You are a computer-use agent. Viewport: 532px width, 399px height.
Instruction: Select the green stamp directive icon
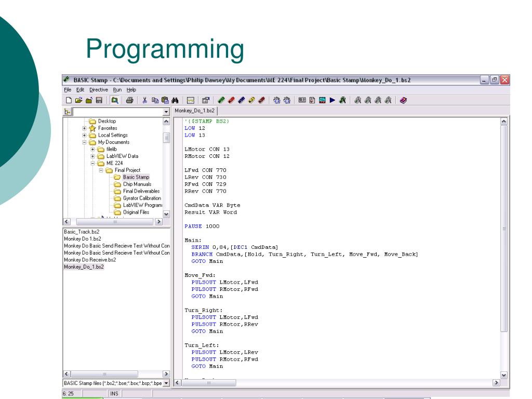221,100
